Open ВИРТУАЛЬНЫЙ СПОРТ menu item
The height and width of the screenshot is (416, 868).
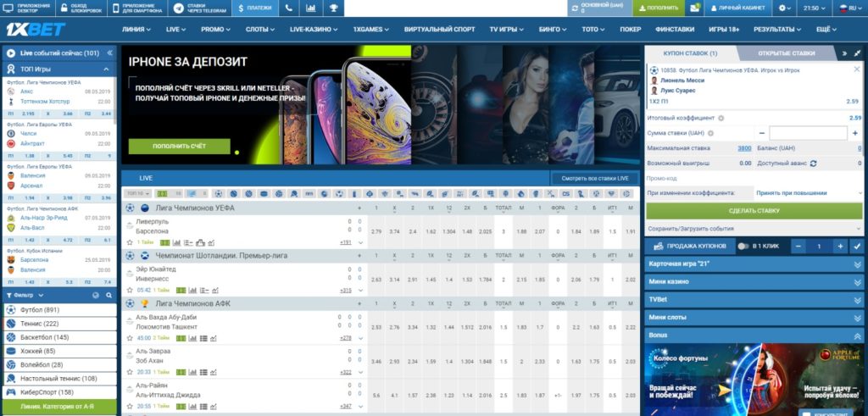tap(440, 30)
